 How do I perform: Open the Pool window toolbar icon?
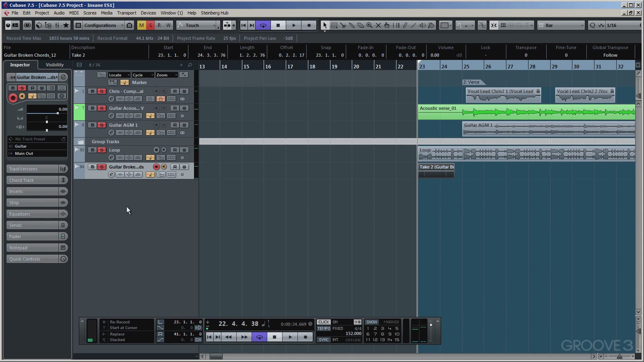click(48, 25)
